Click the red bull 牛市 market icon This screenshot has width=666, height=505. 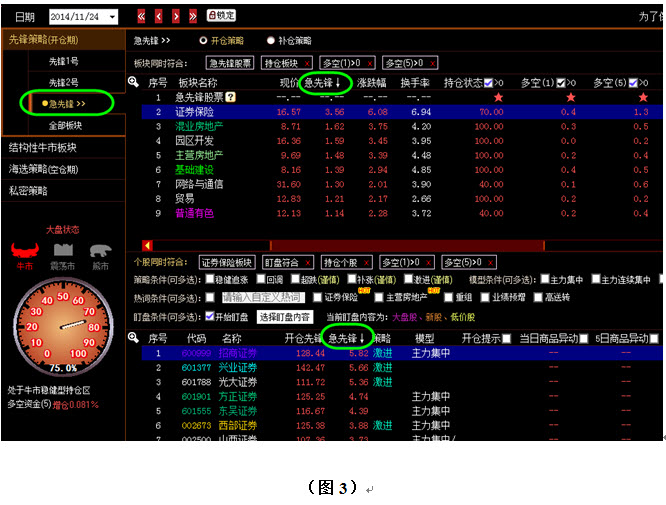coord(23,250)
